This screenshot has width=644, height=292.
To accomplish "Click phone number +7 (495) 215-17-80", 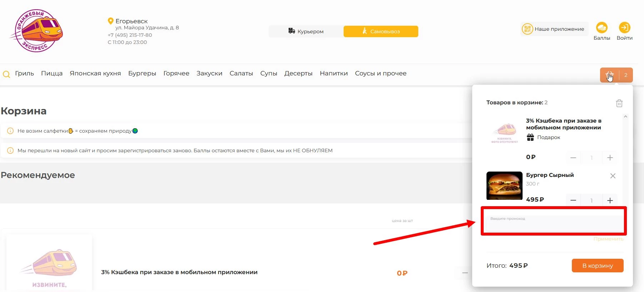I will [130, 35].
